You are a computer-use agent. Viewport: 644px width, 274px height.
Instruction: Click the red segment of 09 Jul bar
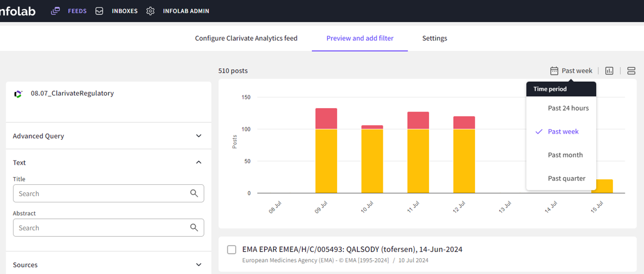pos(326,118)
